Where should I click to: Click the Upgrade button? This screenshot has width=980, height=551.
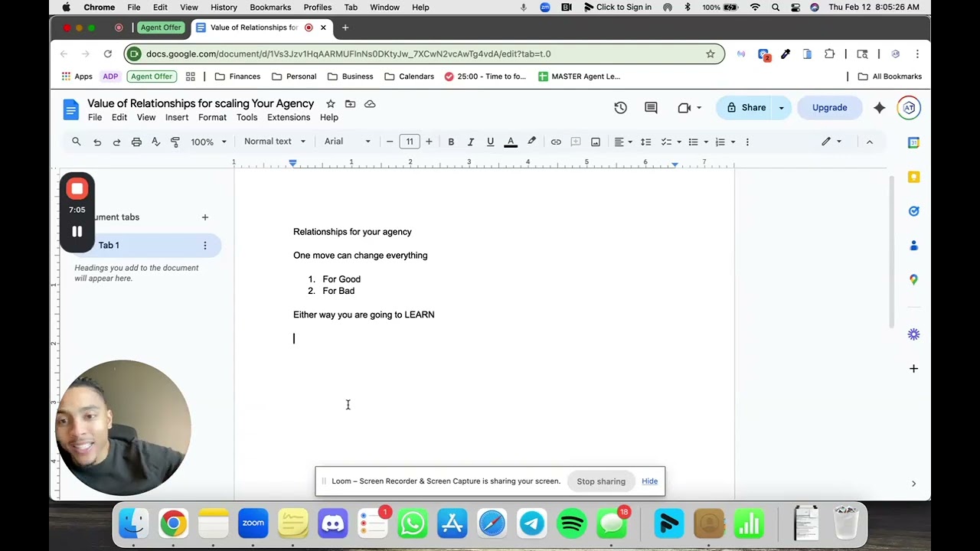tap(829, 108)
